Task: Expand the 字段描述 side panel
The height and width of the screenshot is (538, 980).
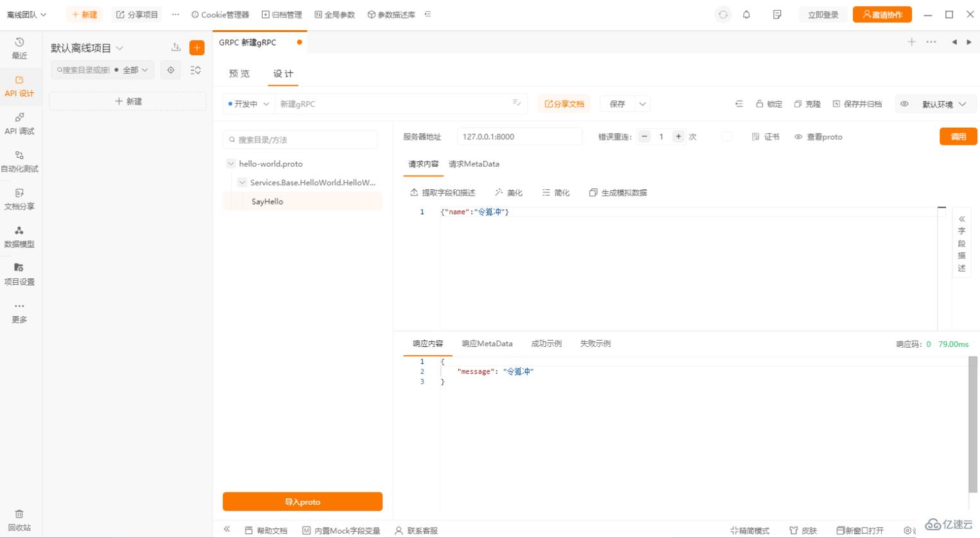Action: 961,243
